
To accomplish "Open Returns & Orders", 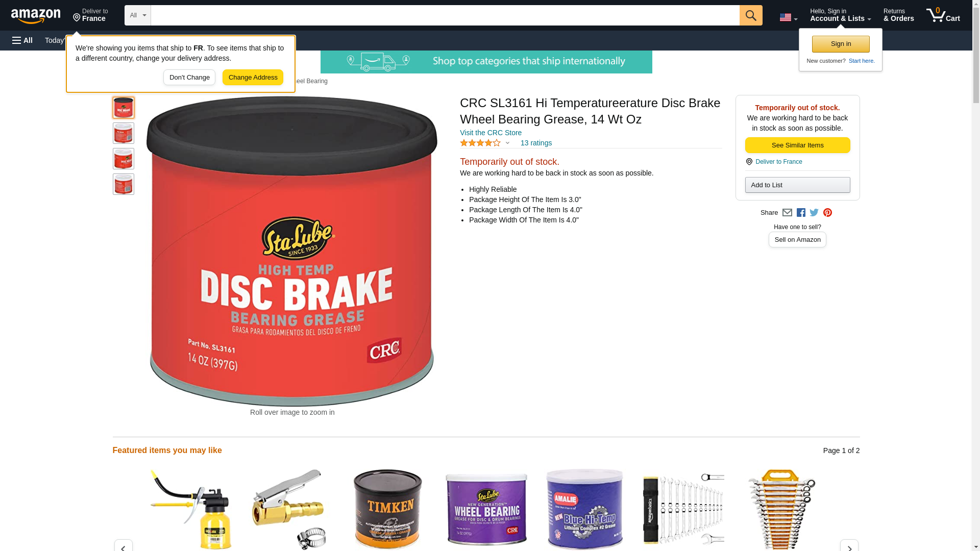I will click(x=899, y=15).
